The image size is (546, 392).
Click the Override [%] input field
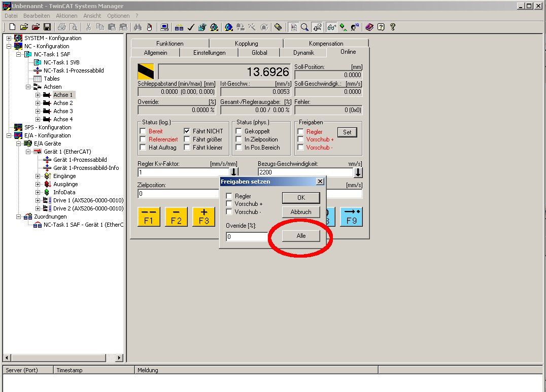(x=247, y=237)
